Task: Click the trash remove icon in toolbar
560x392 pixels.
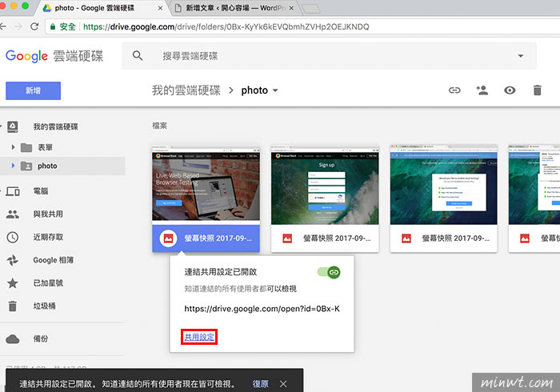Action: (537, 90)
